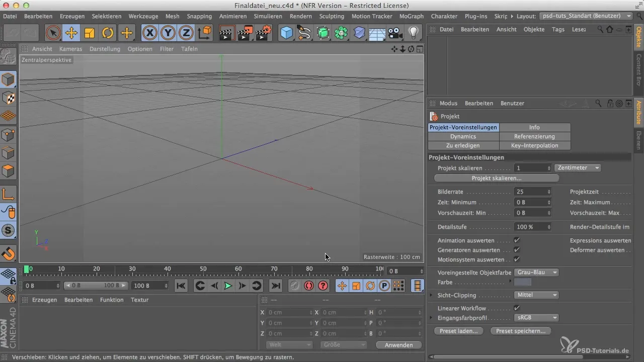This screenshot has width=644, height=362.
Task: Switch to the Dynamics tab
Action: click(x=463, y=136)
